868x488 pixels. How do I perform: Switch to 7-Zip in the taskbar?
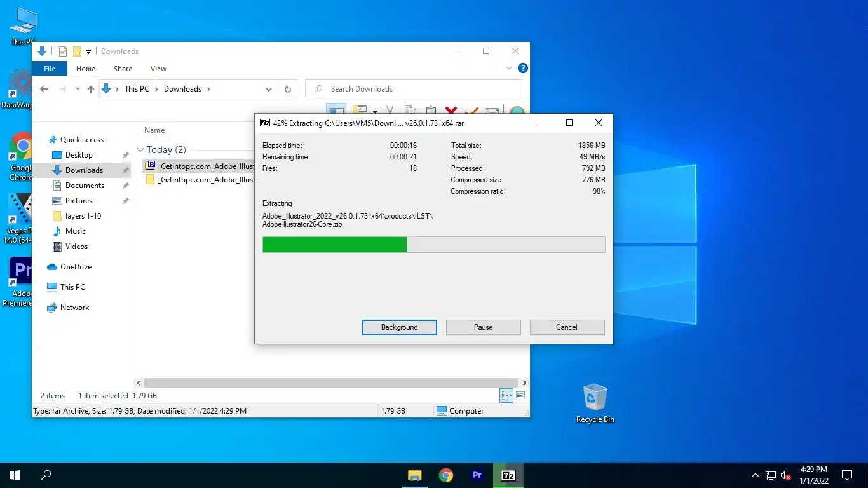pos(508,475)
